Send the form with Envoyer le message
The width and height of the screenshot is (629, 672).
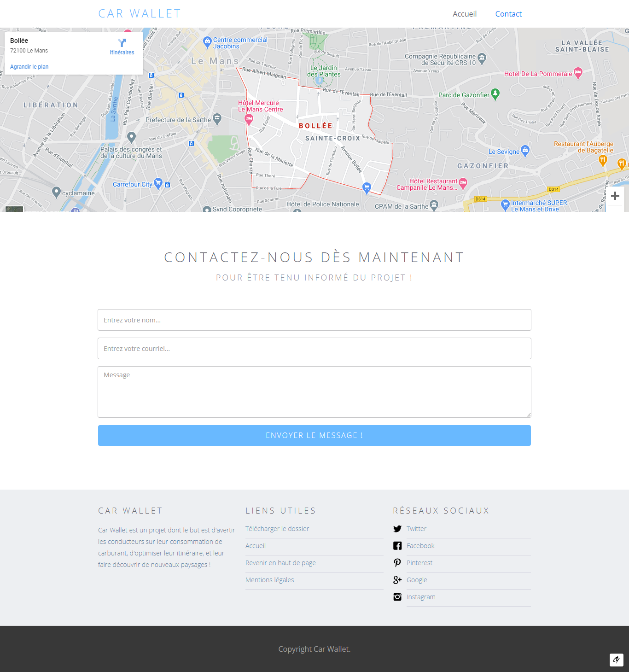[314, 435]
